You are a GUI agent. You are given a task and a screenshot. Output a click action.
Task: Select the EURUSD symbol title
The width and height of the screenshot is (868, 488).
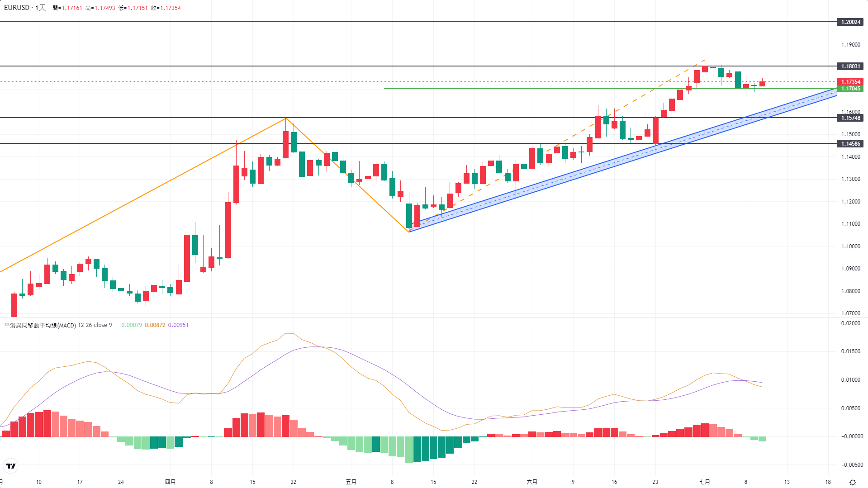coord(17,8)
